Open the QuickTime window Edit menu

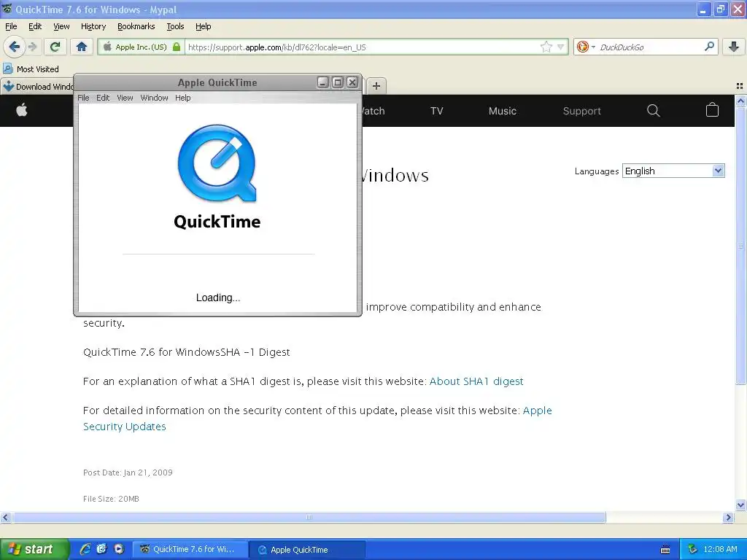(103, 98)
